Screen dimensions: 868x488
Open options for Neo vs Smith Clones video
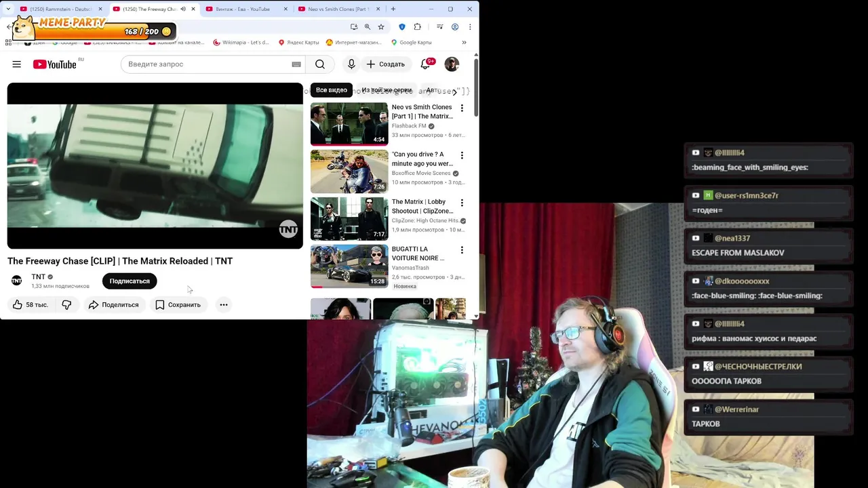(x=462, y=108)
